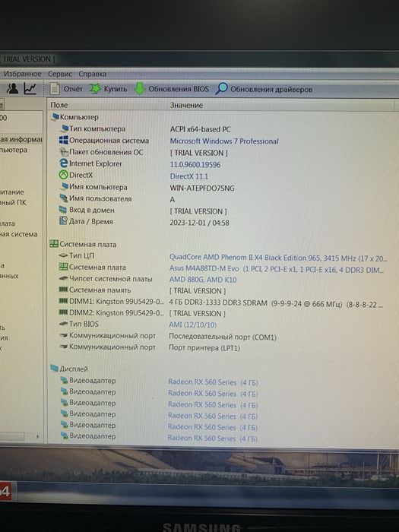Open Microsoft Windows 7 Professional link
The height and width of the screenshot is (532, 399).
tap(224, 141)
